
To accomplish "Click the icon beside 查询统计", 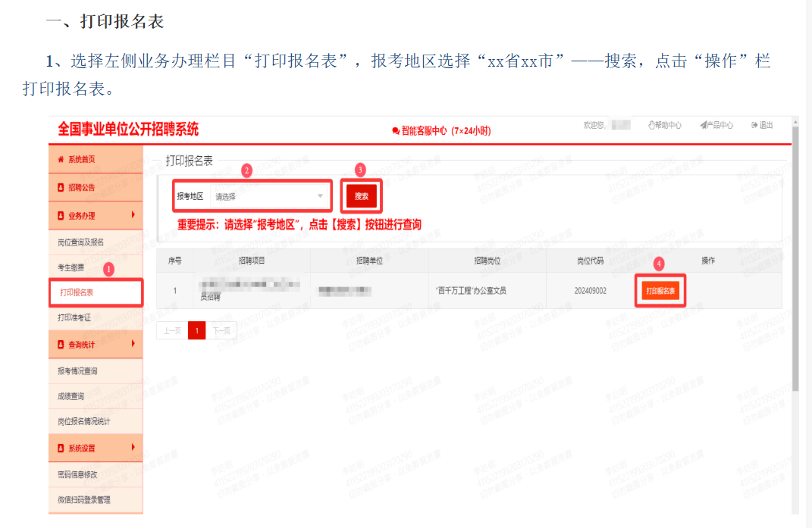I will [x=61, y=344].
